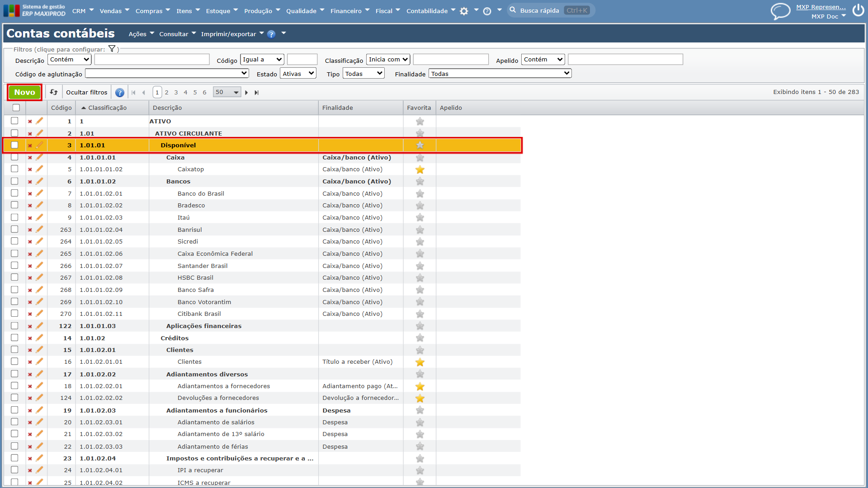Viewport: 868px width, 488px height.
Task: Check the Disponível row checkbox
Action: click(14, 145)
